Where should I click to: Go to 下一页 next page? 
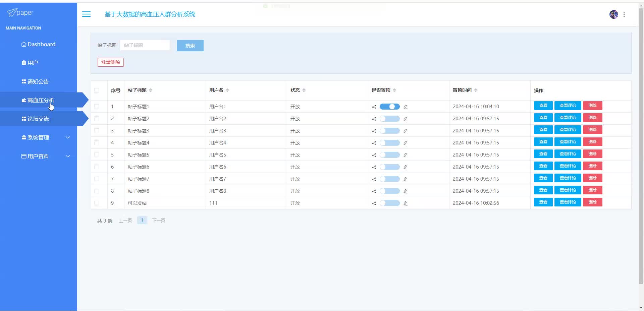click(159, 221)
